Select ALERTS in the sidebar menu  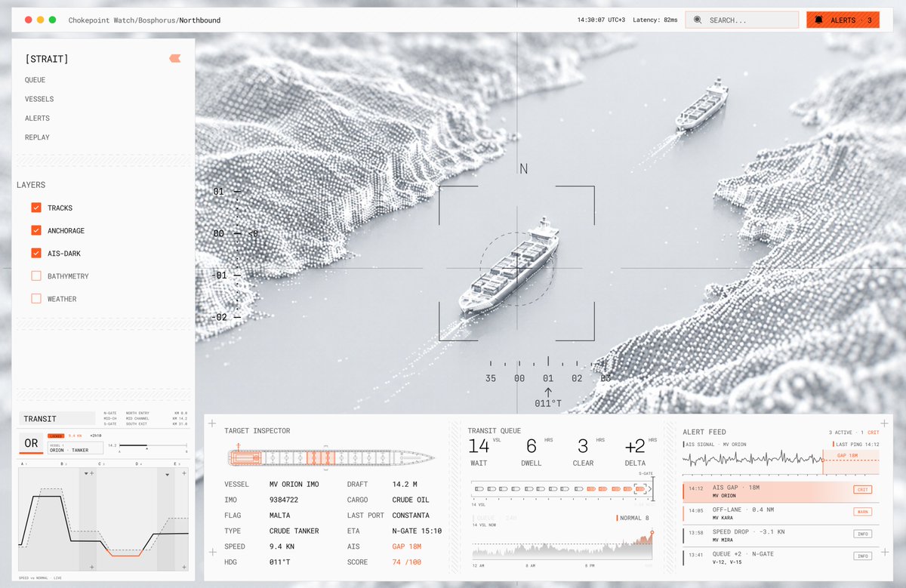click(x=37, y=119)
